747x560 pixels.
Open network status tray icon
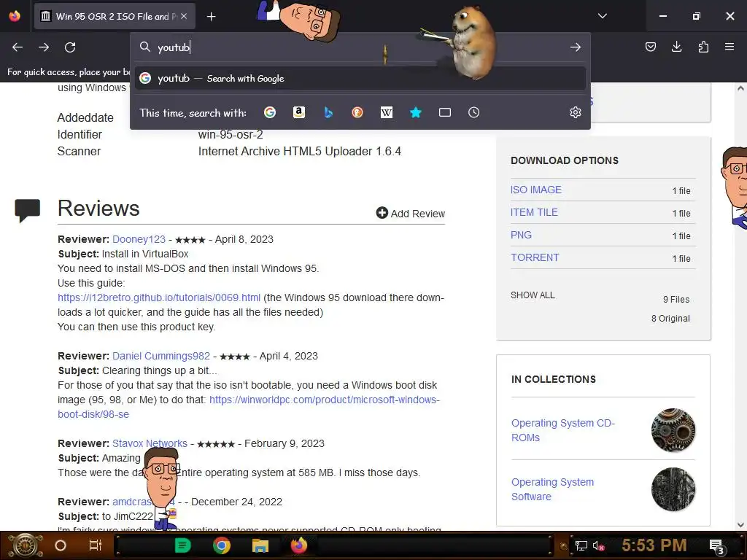[x=581, y=545]
